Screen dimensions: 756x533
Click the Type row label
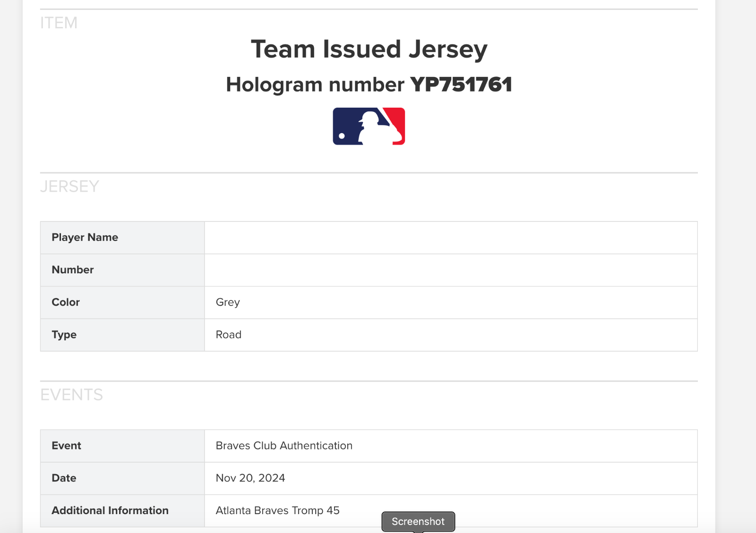[x=64, y=335]
